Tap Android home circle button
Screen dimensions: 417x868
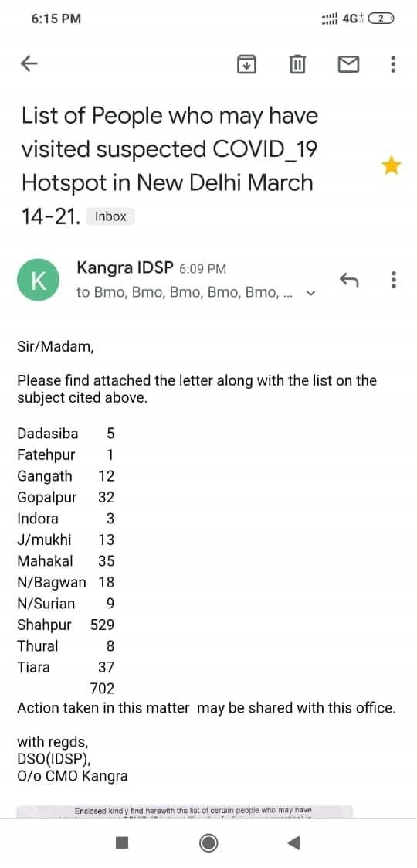coord(208,843)
